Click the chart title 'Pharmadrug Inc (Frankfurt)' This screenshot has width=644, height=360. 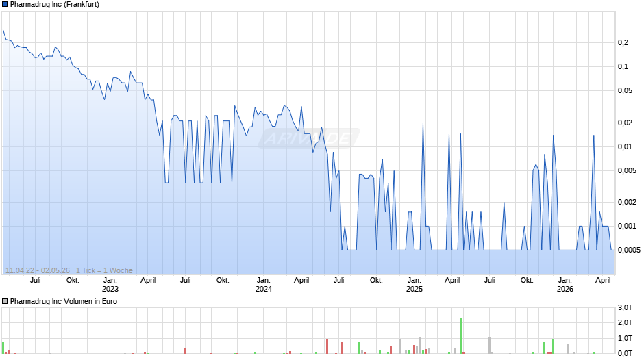tap(55, 5)
